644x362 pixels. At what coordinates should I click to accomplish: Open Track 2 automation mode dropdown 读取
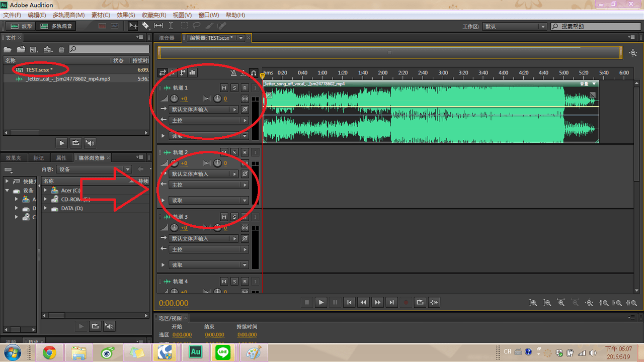pos(209,200)
